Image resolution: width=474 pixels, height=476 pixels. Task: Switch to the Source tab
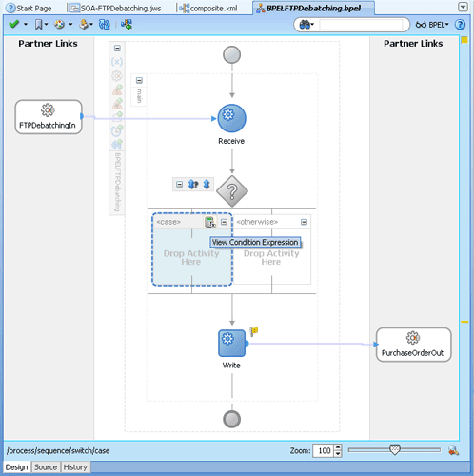(46, 467)
